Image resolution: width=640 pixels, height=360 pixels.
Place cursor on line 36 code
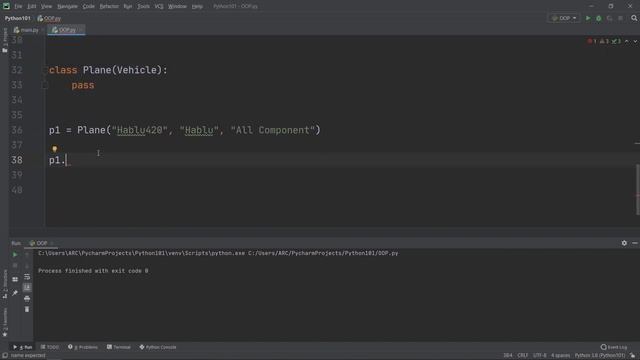pos(184,130)
